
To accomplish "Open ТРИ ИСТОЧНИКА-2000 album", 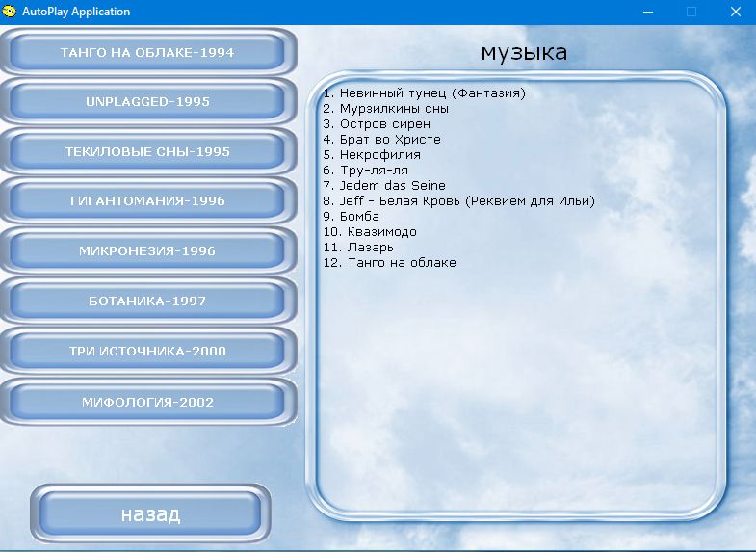I will click(x=147, y=352).
